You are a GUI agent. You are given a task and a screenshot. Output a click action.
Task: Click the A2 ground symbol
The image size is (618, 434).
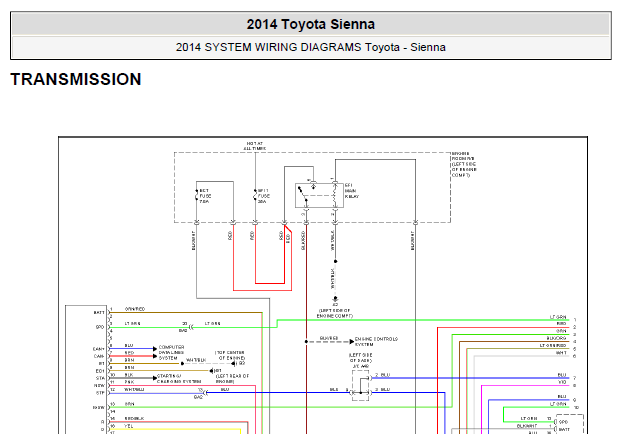[335, 300]
